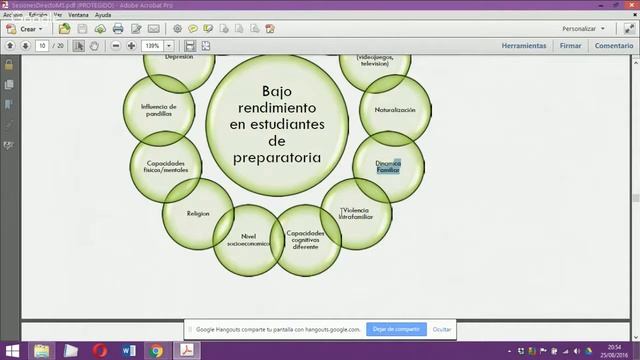Click 'Capacidades cognitivas diferente' text
Image resolution: width=640 pixels, height=360 pixels.
pyautogui.click(x=305, y=240)
